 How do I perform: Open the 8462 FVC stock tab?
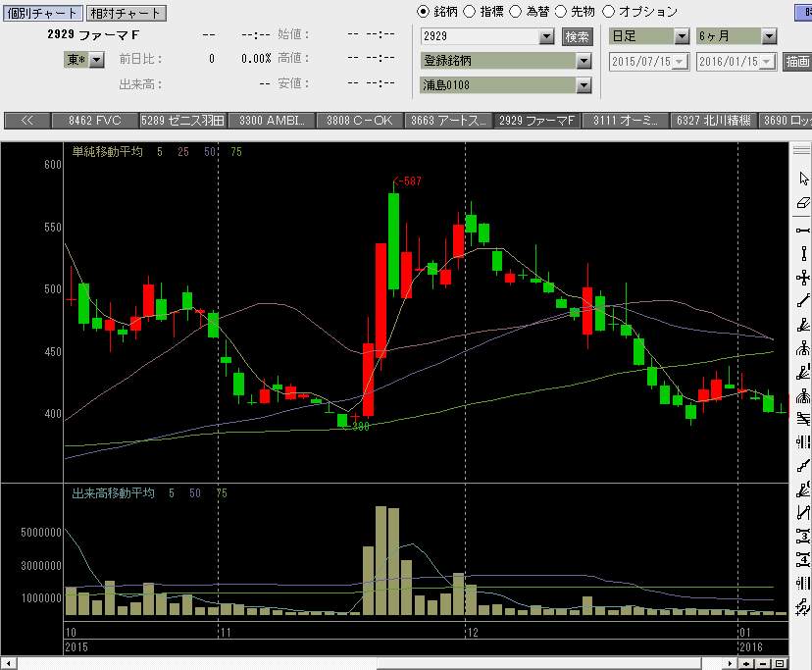click(95, 121)
